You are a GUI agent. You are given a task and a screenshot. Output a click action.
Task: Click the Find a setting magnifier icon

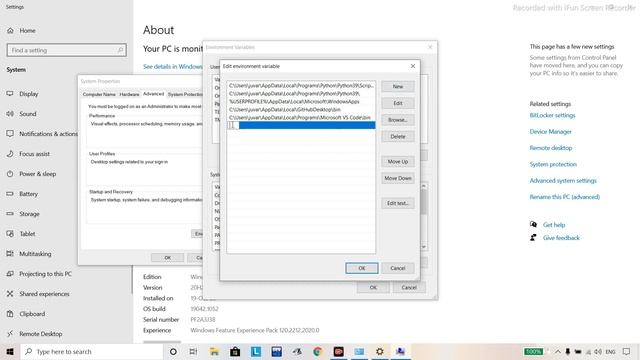coord(120,50)
